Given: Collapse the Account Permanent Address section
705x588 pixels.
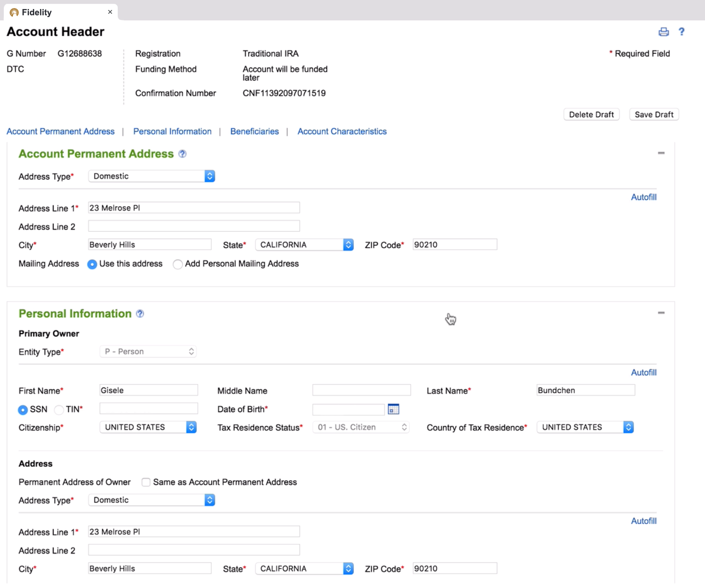Looking at the screenshot, I should [661, 153].
